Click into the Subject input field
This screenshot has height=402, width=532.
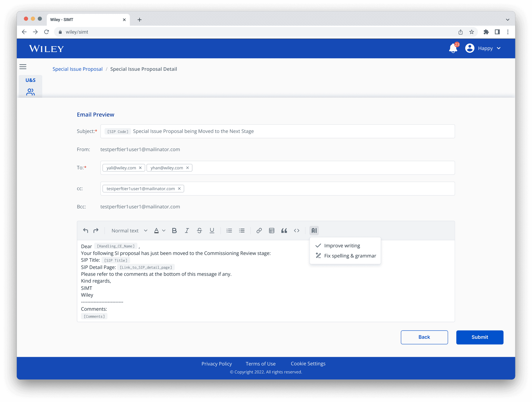coord(338,131)
